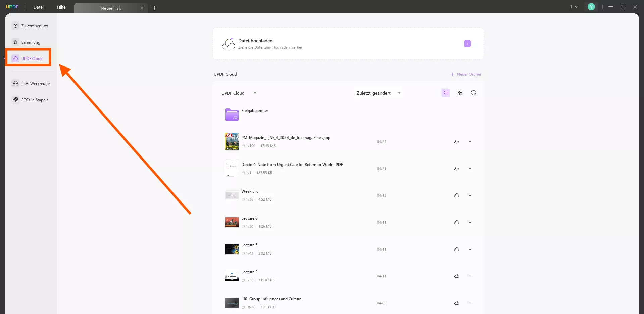Click cloud icon for Week 5_c file
The width and height of the screenshot is (644, 314).
[x=457, y=195]
